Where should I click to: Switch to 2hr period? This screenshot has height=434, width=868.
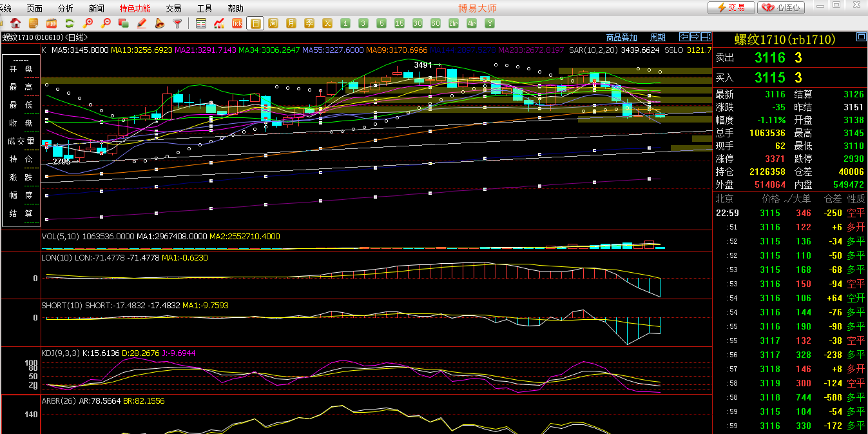pyautogui.click(x=454, y=23)
